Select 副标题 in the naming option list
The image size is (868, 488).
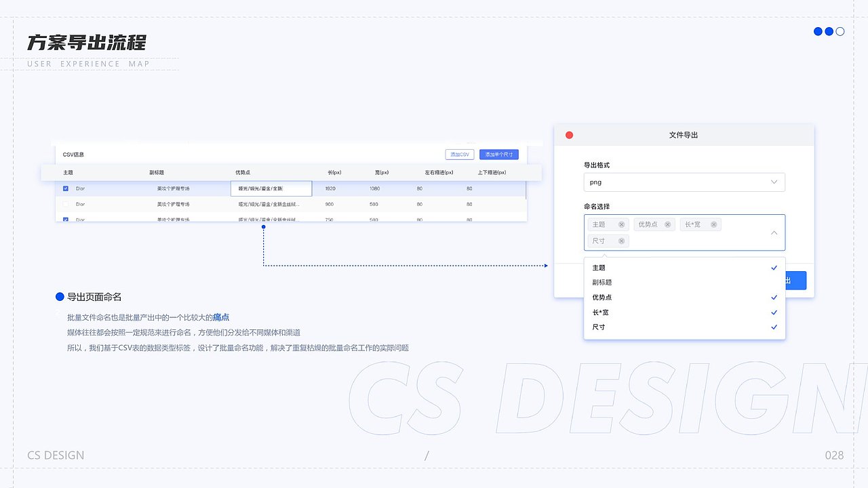point(684,283)
